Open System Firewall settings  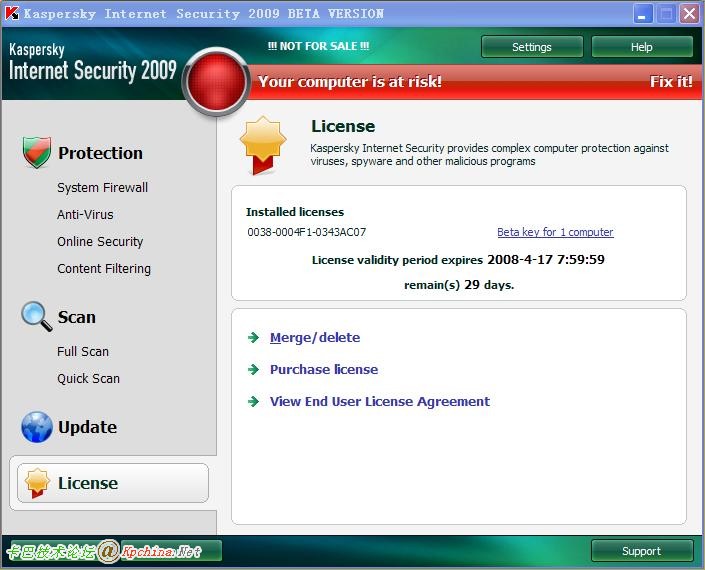point(102,187)
